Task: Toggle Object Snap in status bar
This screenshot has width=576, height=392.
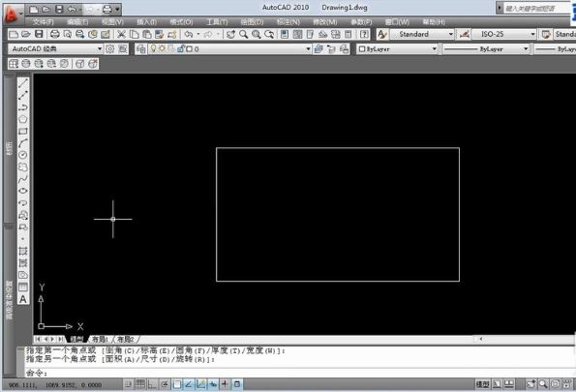Action: click(x=177, y=384)
